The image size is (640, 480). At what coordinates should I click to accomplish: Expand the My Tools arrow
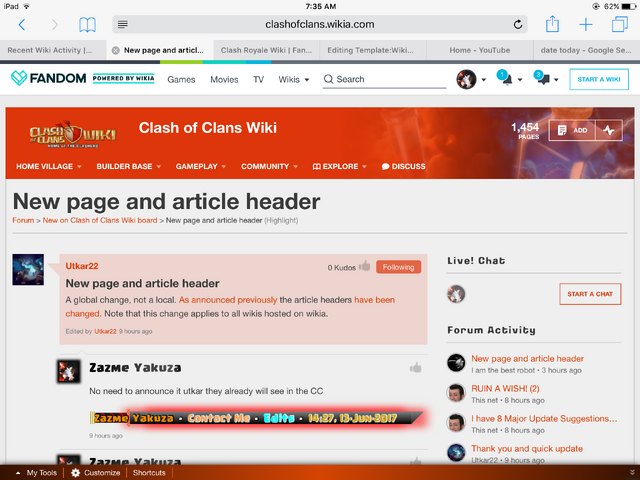coord(18,473)
